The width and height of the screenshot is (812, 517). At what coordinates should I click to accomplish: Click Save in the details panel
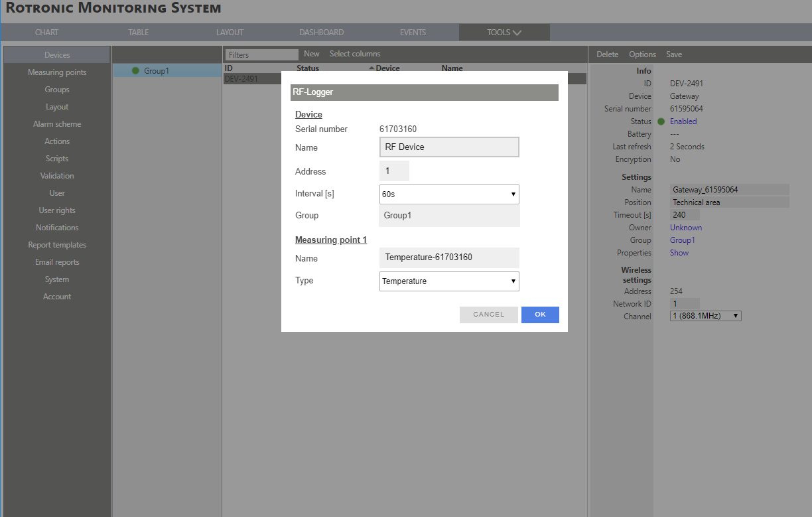(x=674, y=54)
